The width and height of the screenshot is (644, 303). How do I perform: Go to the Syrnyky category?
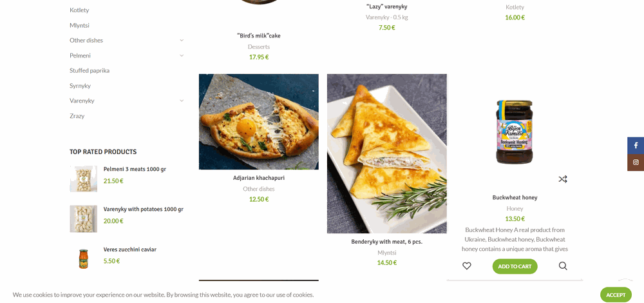(x=80, y=86)
